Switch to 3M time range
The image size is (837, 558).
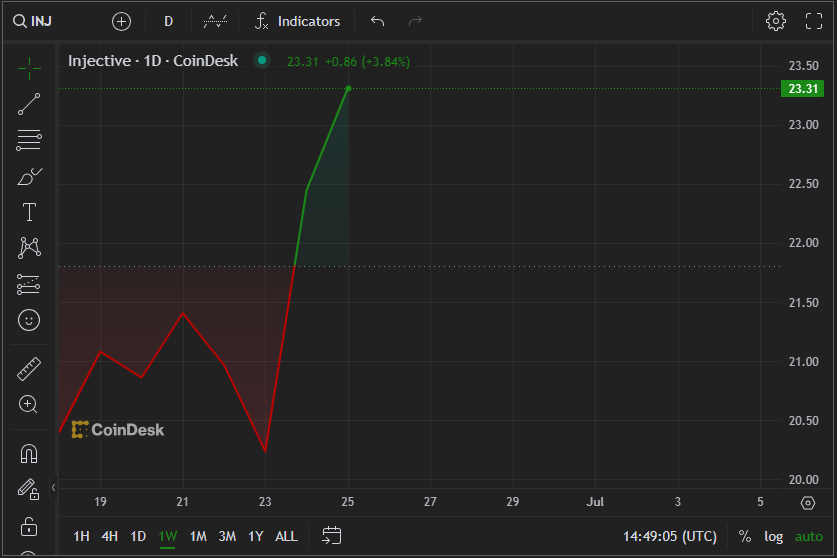click(227, 536)
